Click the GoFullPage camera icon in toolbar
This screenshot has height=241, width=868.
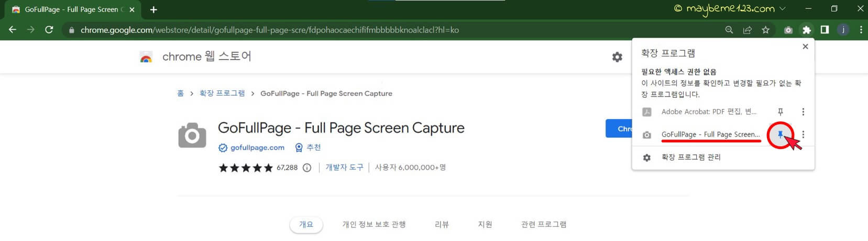coord(788,30)
